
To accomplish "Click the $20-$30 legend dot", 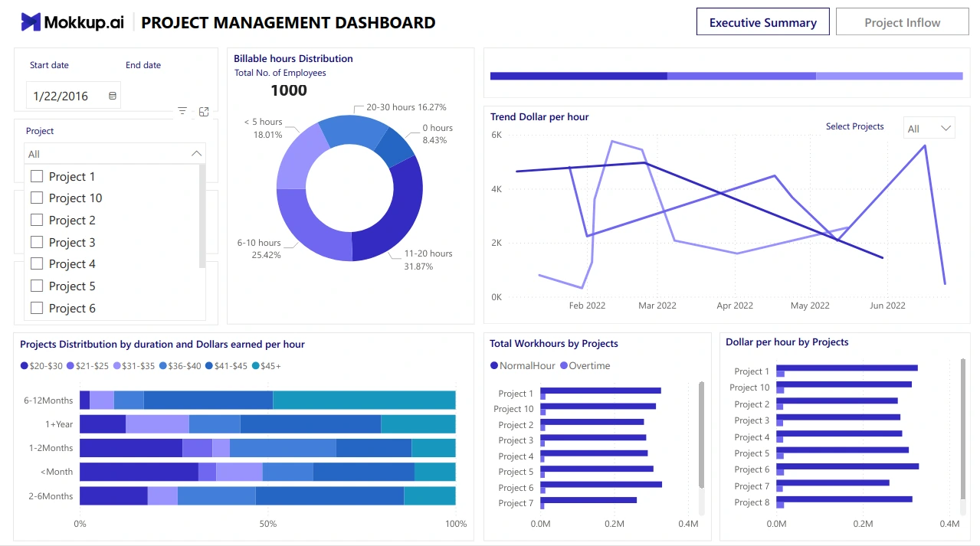I will click(x=25, y=366).
